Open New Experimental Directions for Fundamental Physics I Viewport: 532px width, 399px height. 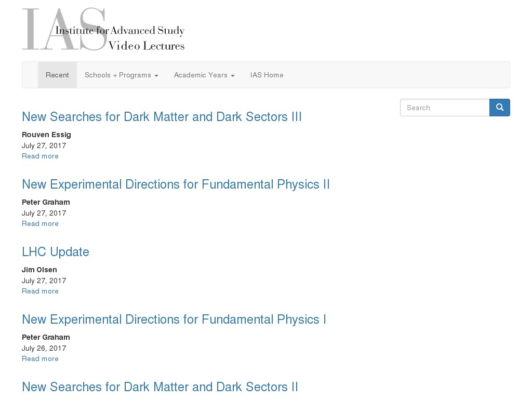pos(174,320)
